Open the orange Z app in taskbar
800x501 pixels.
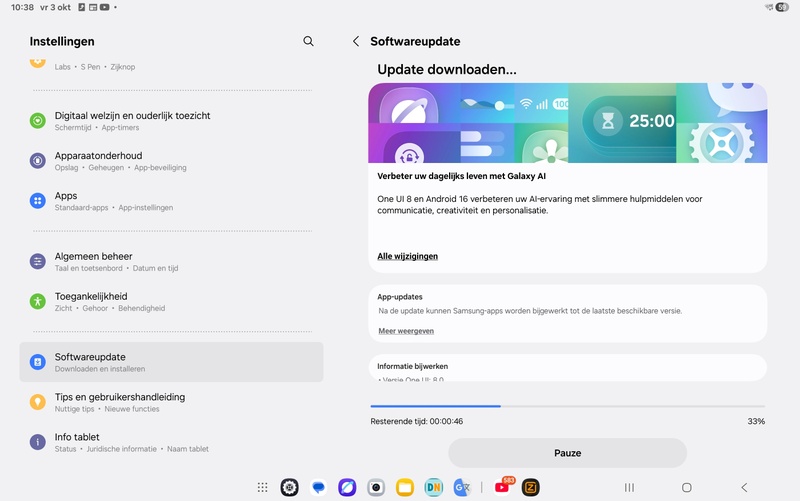531,488
